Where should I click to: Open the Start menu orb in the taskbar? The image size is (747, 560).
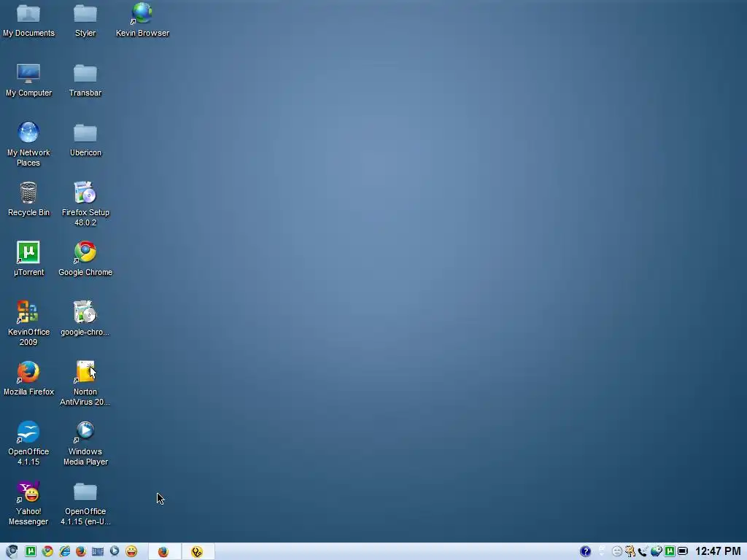12,551
